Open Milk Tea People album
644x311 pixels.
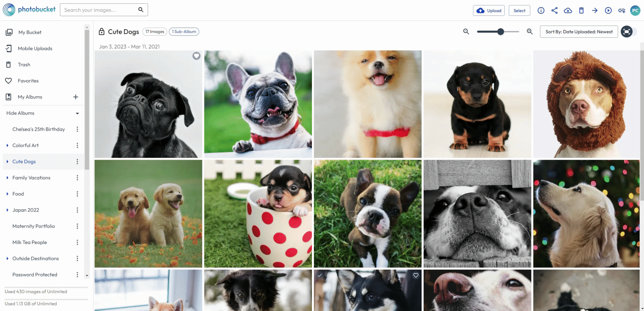pos(30,243)
